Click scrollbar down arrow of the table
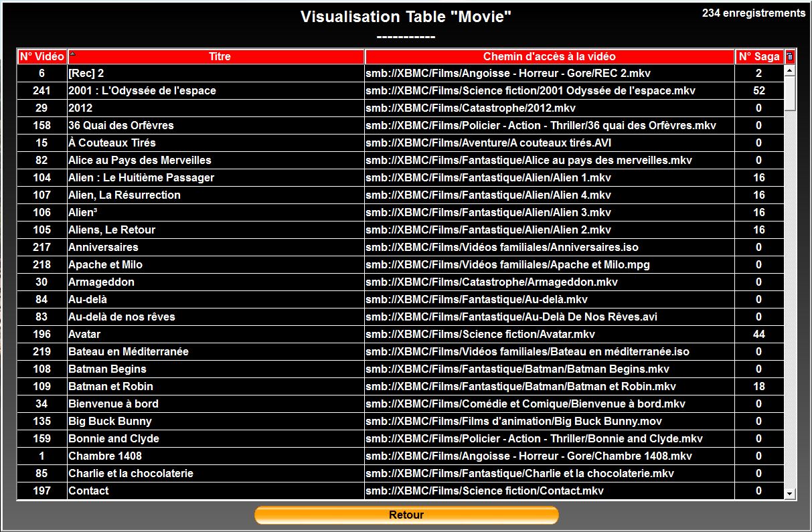Image resolution: width=812 pixels, height=532 pixels. (x=790, y=493)
